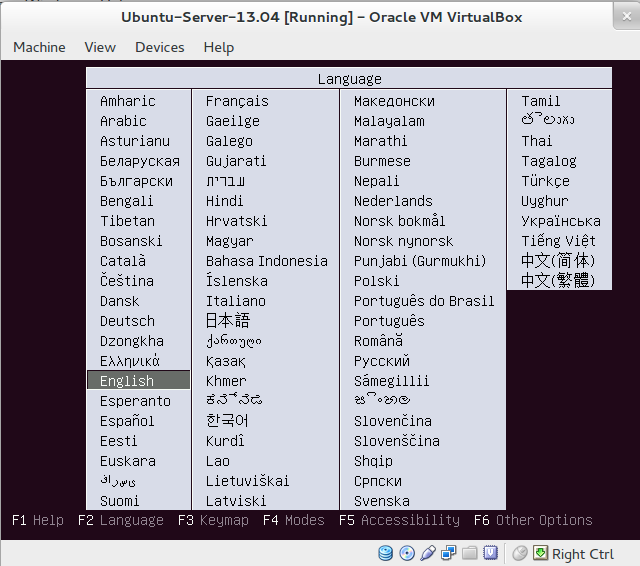Open the Machine menu

tap(39, 47)
